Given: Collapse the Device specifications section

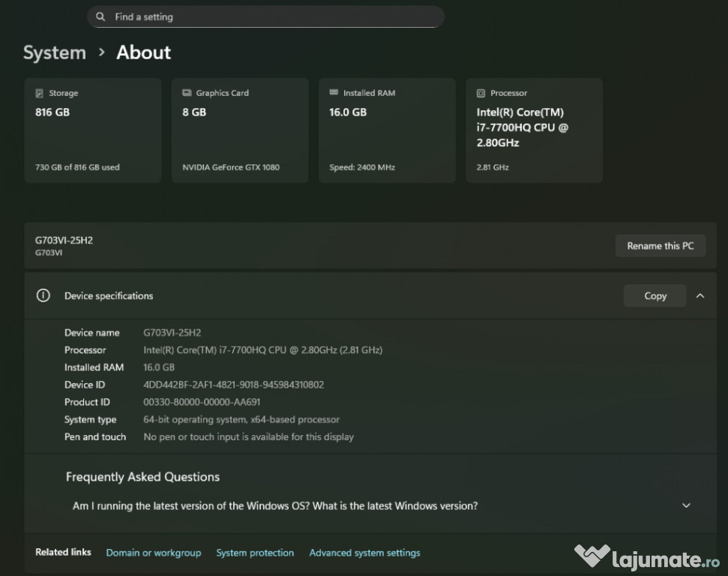Looking at the screenshot, I should [x=700, y=295].
